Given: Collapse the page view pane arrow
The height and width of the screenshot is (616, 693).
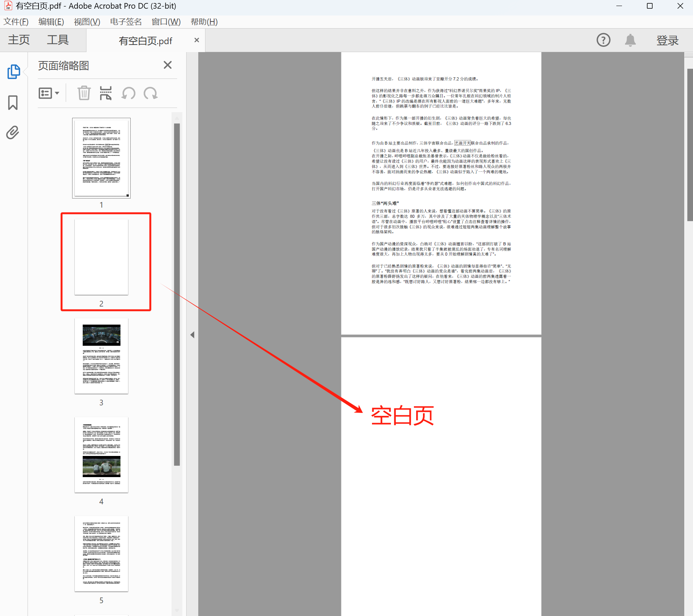Looking at the screenshot, I should click(x=193, y=334).
